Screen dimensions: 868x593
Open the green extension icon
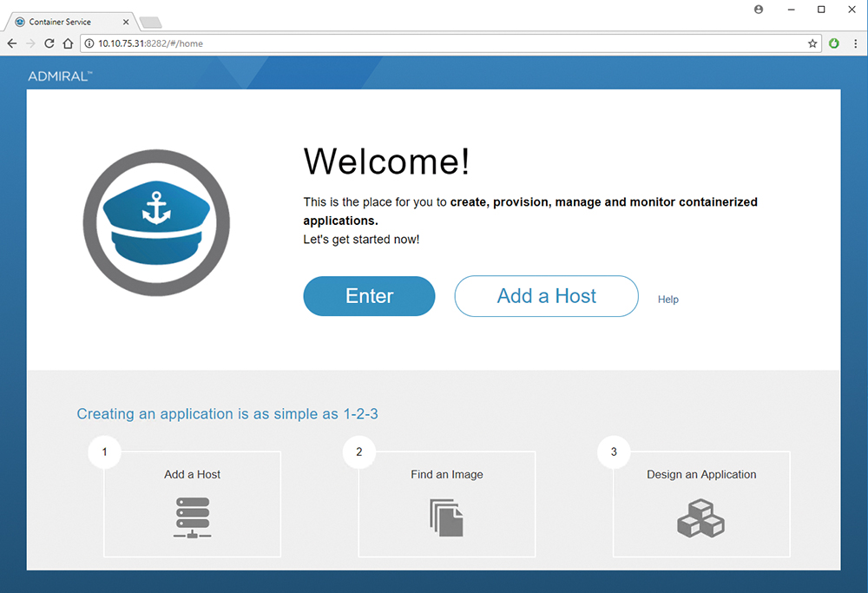834,43
